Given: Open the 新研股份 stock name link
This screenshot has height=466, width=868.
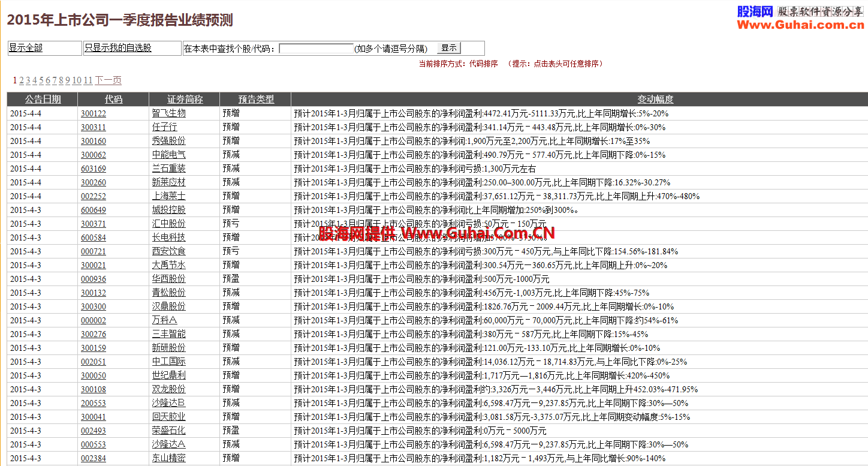Looking at the screenshot, I should click(169, 348).
